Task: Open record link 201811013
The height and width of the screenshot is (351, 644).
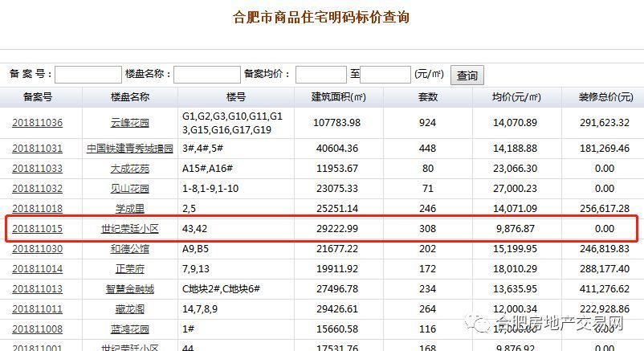Action: coord(38,289)
